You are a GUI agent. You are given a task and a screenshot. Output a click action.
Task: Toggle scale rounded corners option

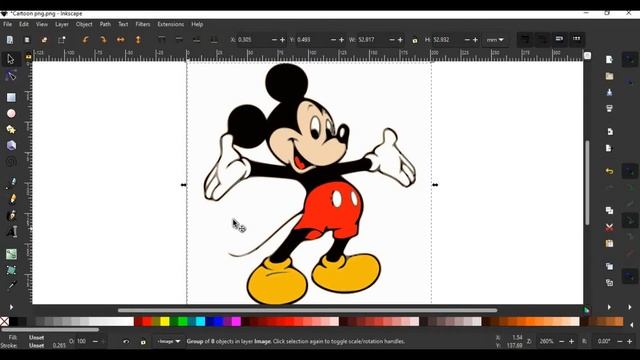coord(542,40)
